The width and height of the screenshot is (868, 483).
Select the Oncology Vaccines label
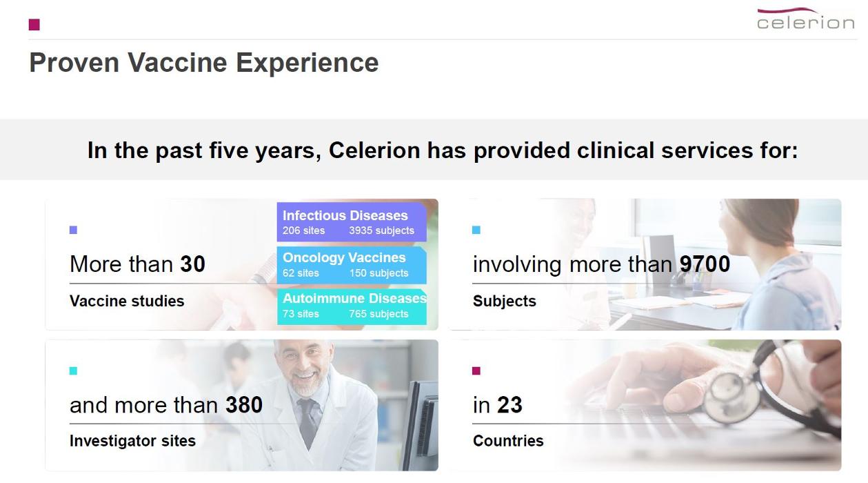[344, 257]
